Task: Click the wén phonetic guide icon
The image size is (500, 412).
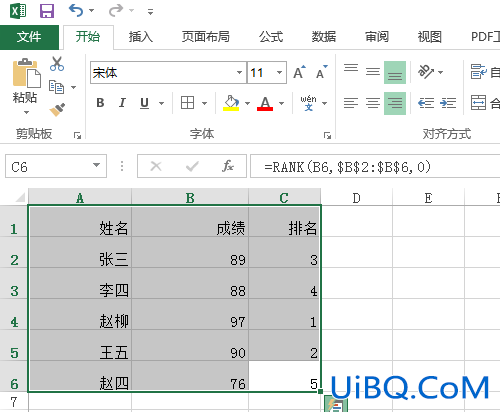Action: 308,103
